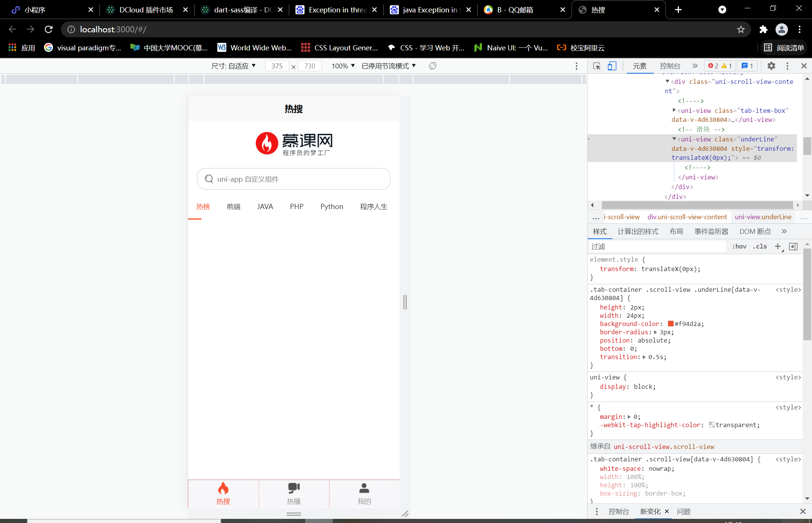812x523 pixels.
Task: Collapse the uni-scroll-view-content div node
Action: [667, 81]
